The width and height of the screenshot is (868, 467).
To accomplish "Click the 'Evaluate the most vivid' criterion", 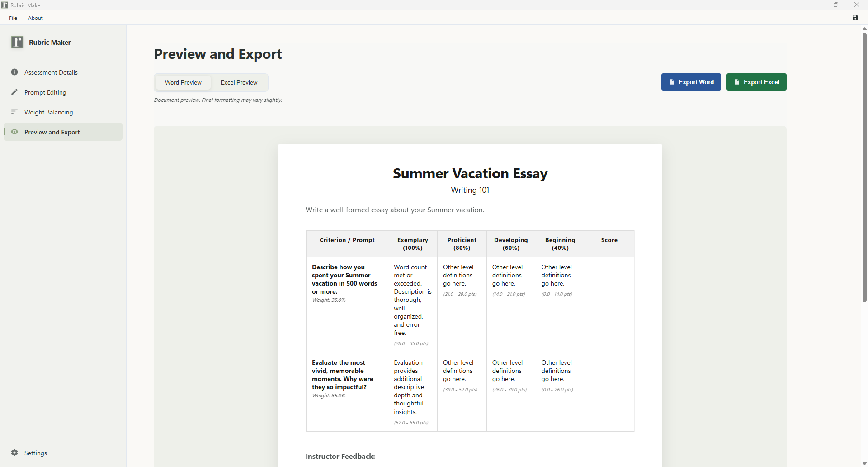I will (343, 375).
